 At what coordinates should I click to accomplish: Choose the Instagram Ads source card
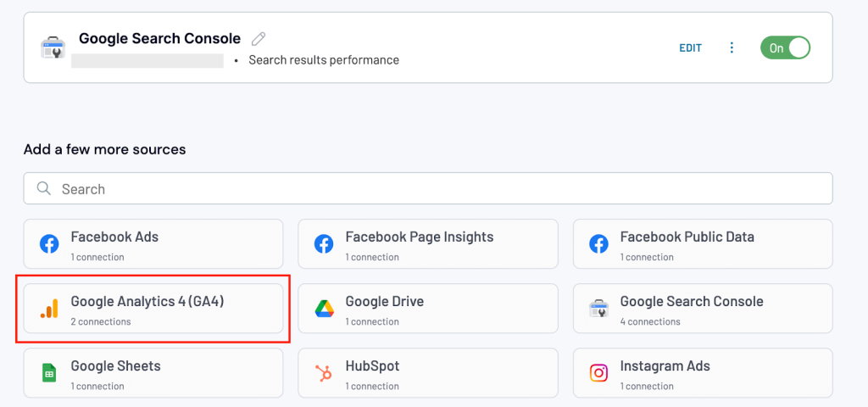[703, 373]
